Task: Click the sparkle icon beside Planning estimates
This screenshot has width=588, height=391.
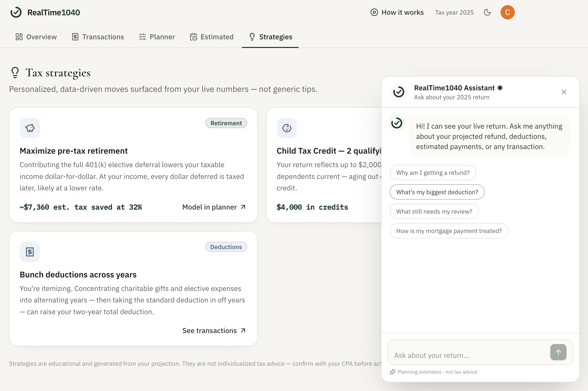Action: (x=393, y=372)
